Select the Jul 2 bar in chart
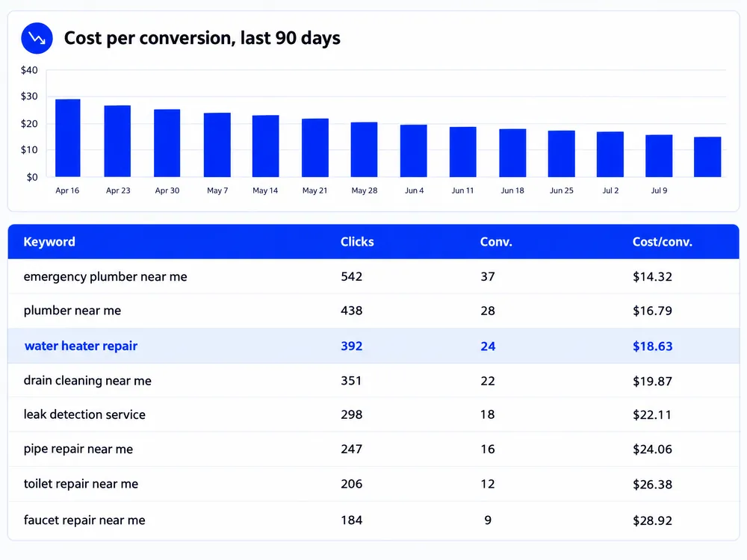Image resolution: width=747 pixels, height=560 pixels. (x=610, y=155)
